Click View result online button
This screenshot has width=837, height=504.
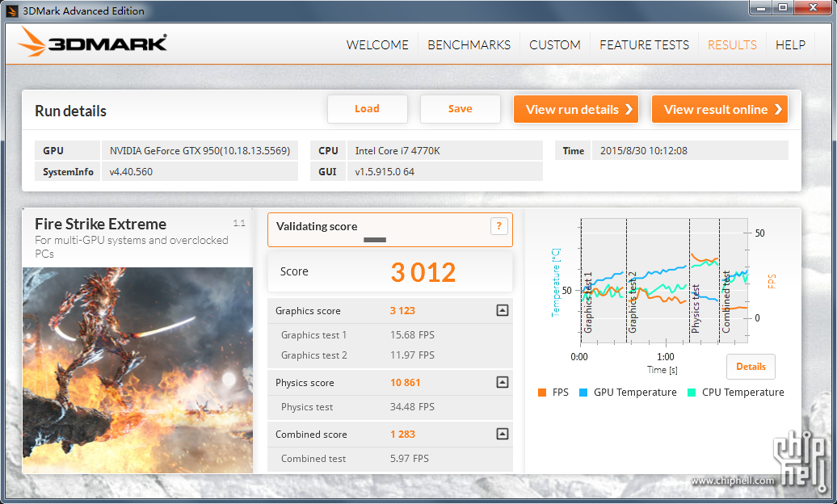[x=720, y=110]
